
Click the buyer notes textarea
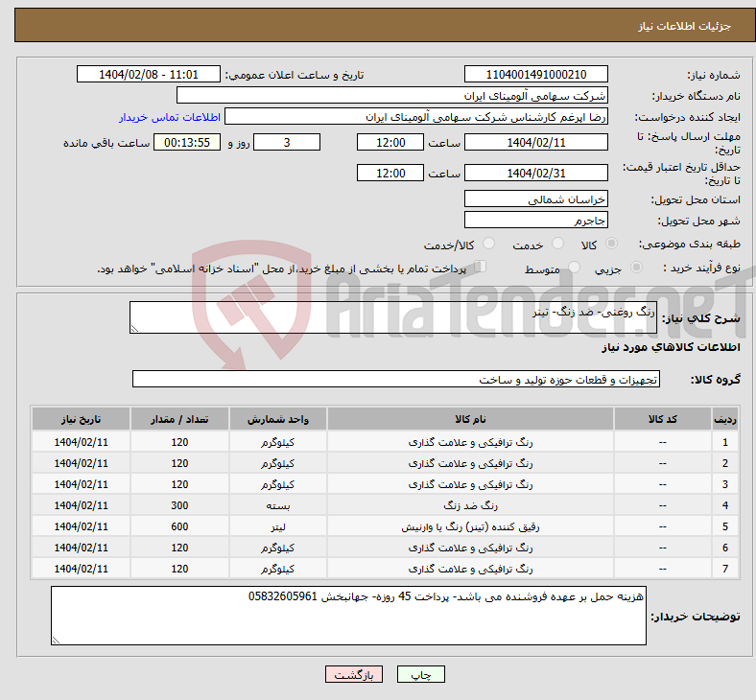(348, 616)
